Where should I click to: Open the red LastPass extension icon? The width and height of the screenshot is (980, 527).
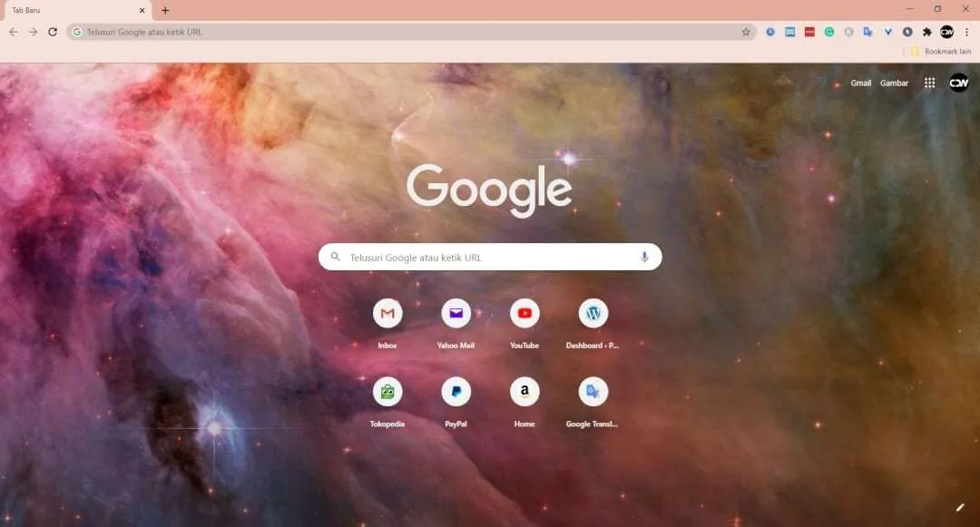810,32
